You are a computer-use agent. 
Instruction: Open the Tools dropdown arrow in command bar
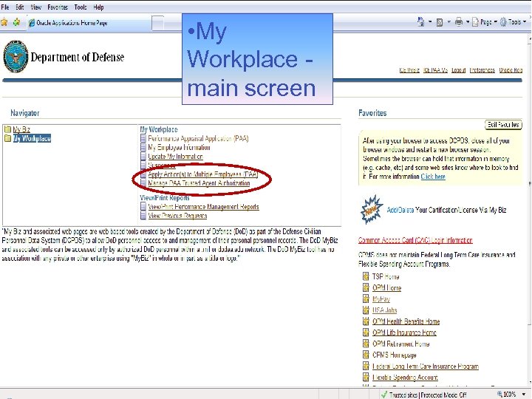525,22
